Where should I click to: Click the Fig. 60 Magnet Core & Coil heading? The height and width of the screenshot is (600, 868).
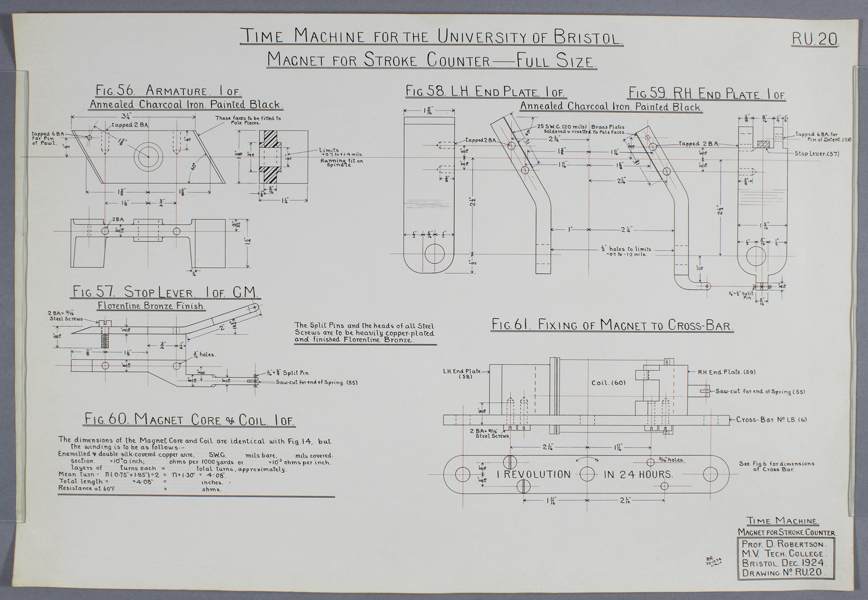(189, 420)
